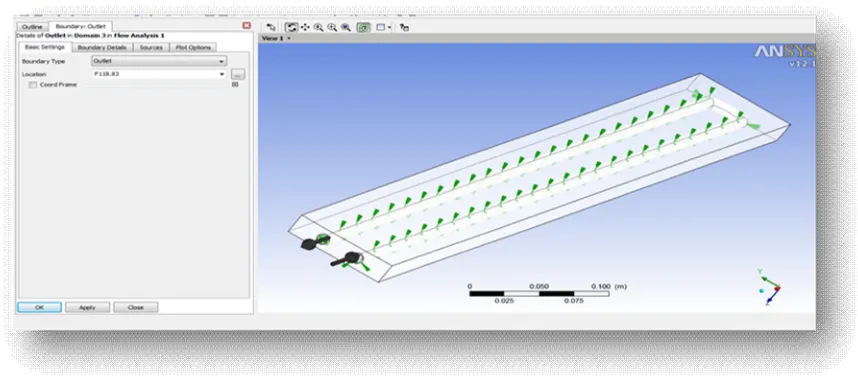The width and height of the screenshot is (858, 380).
Task: Select the Zoom box tool icon
Action: [346, 27]
